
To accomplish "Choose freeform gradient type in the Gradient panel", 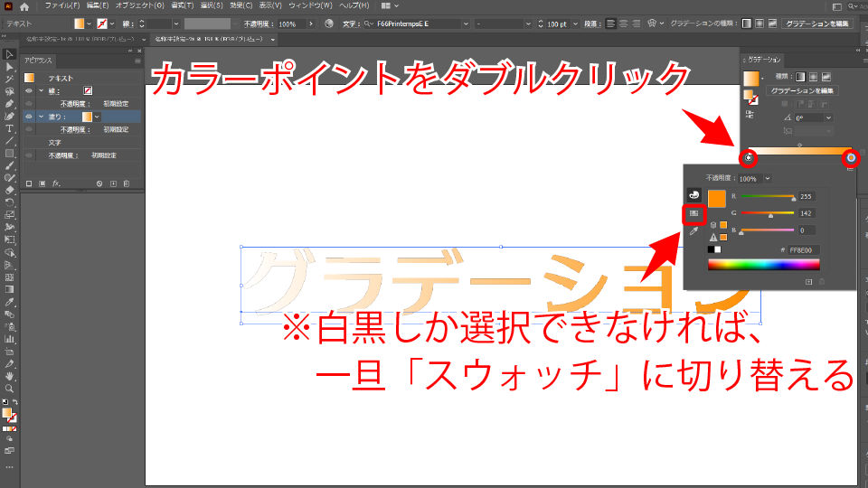I will coord(826,77).
